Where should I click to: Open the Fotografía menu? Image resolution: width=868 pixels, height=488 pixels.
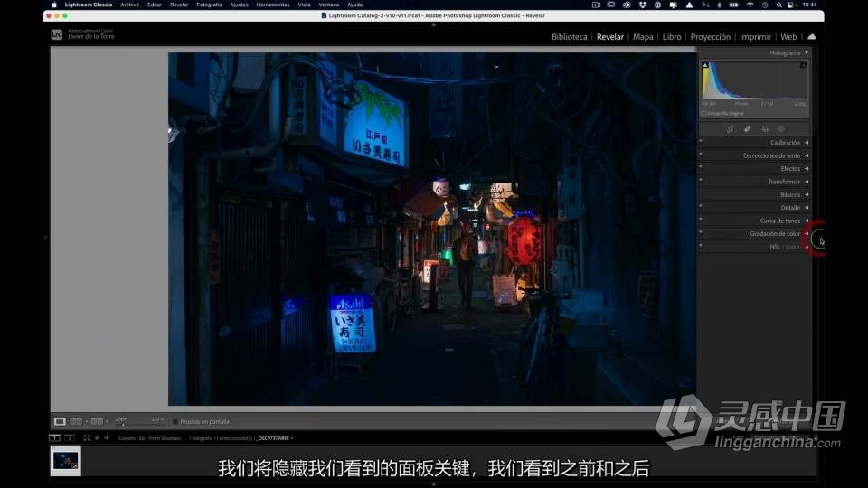pyautogui.click(x=209, y=5)
